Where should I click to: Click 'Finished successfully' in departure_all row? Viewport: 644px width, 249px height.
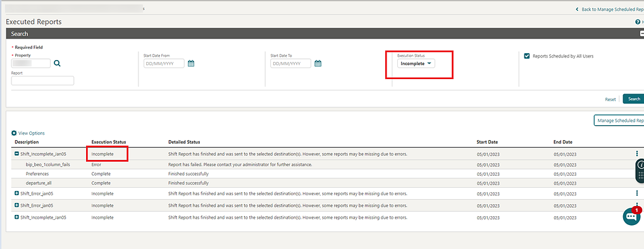coord(188,183)
